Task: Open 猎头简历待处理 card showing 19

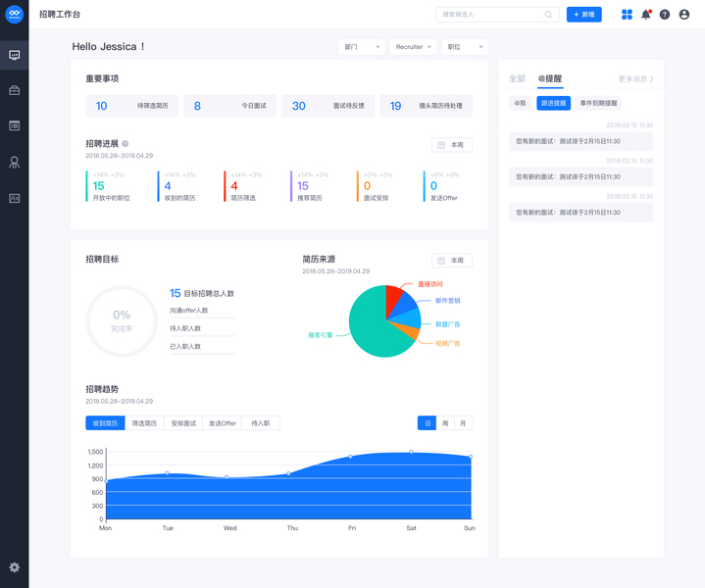Action: pos(426,106)
